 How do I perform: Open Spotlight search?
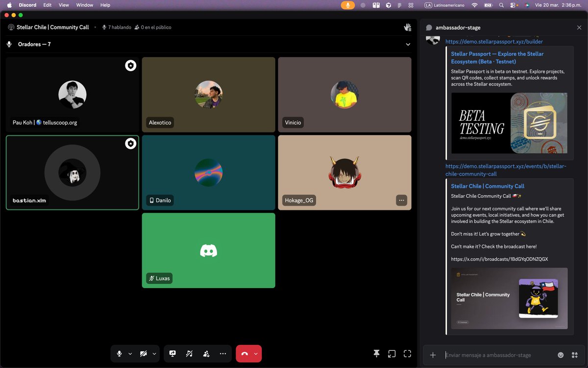pyautogui.click(x=501, y=5)
